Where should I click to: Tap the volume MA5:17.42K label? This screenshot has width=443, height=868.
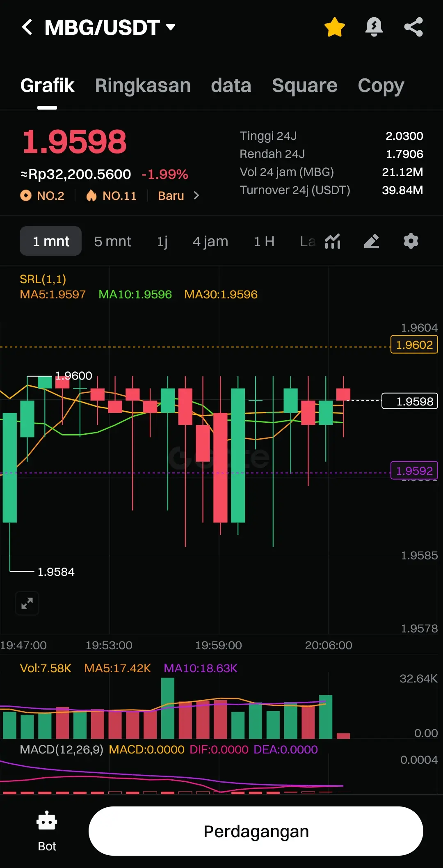tap(117, 668)
